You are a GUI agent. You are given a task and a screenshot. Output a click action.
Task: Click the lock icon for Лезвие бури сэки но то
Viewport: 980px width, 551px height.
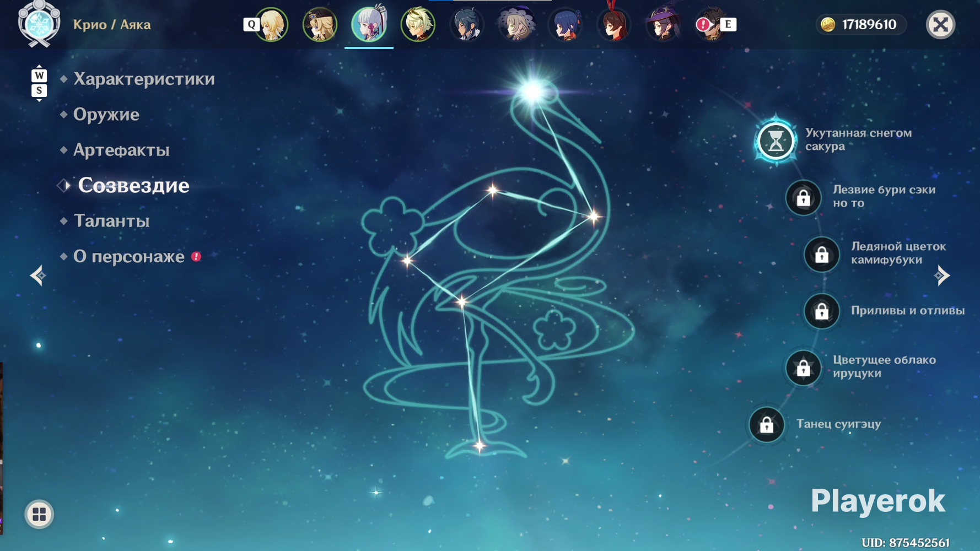pos(803,198)
